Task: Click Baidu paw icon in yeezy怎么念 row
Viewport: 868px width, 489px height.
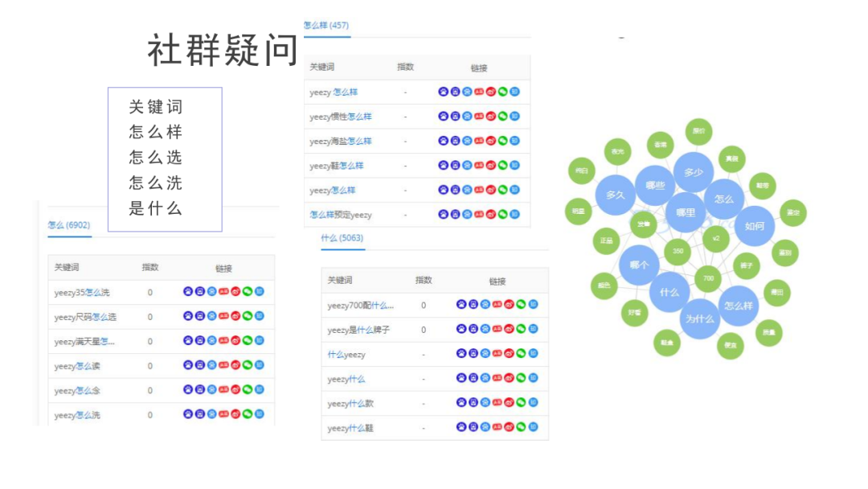Action: 188,389
